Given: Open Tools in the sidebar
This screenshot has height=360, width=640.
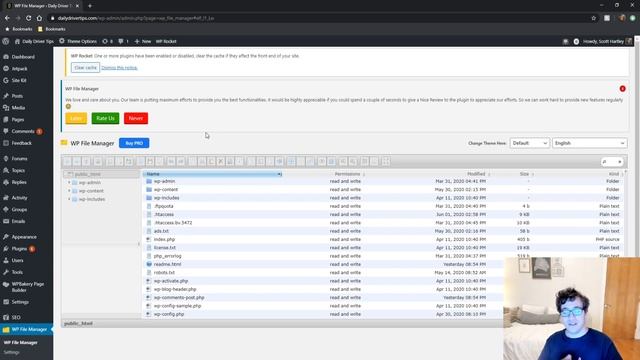Looking at the screenshot, I should pyautogui.click(x=17, y=272).
